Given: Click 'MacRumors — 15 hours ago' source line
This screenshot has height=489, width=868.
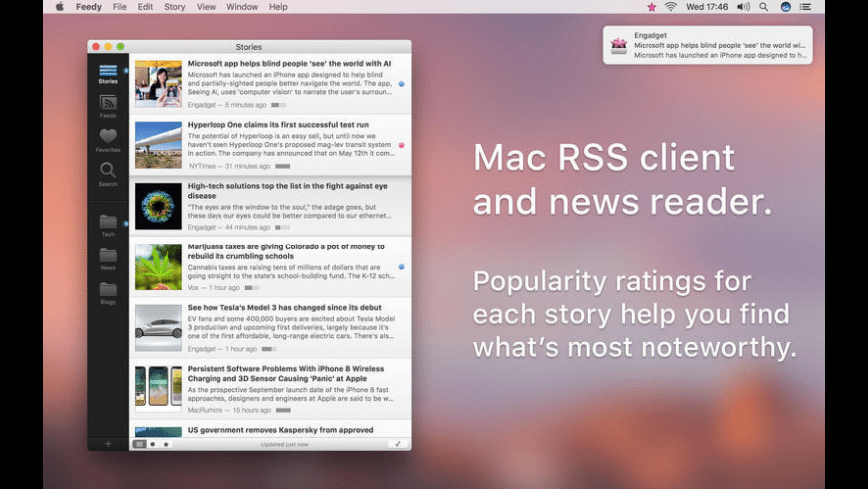Looking at the screenshot, I should [229, 410].
